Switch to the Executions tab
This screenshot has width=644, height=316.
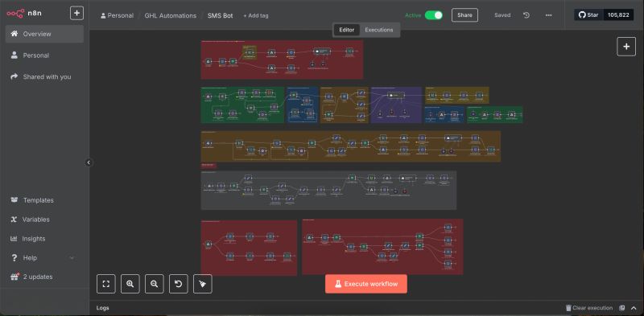[x=379, y=30]
